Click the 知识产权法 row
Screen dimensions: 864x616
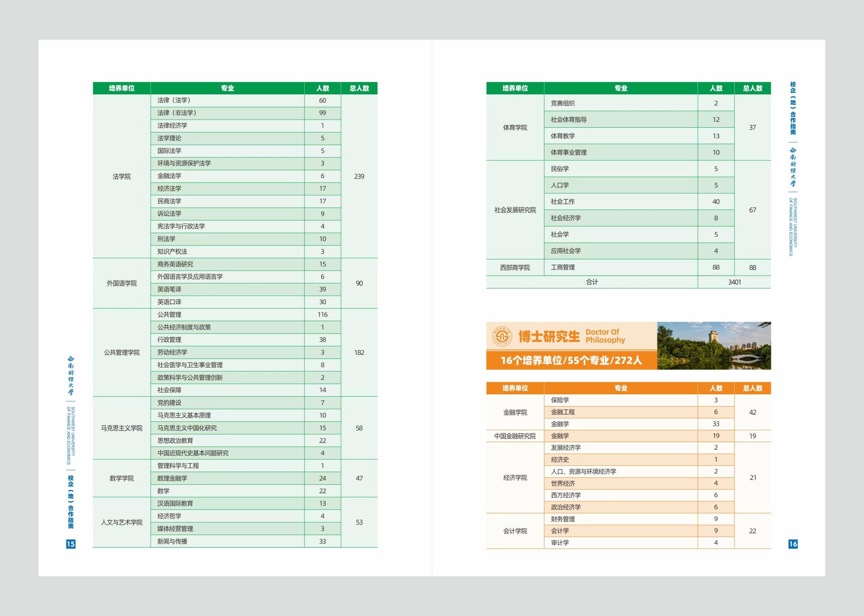click(246, 252)
